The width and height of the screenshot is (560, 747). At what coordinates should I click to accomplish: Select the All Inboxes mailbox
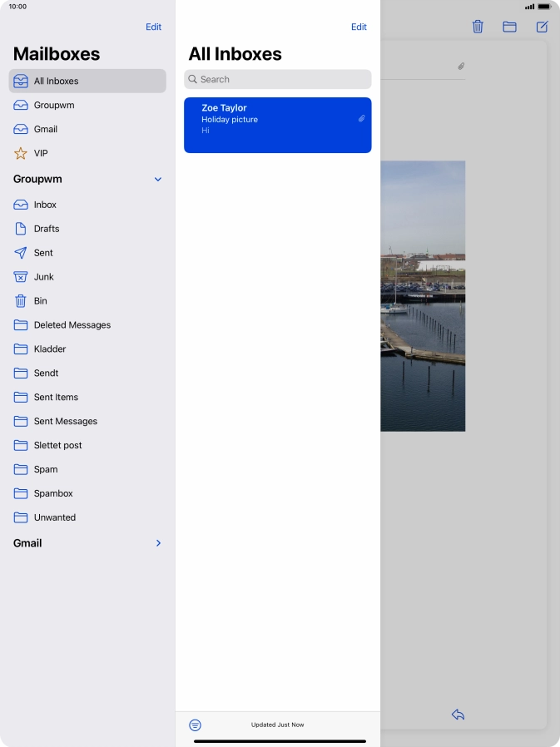pos(87,81)
